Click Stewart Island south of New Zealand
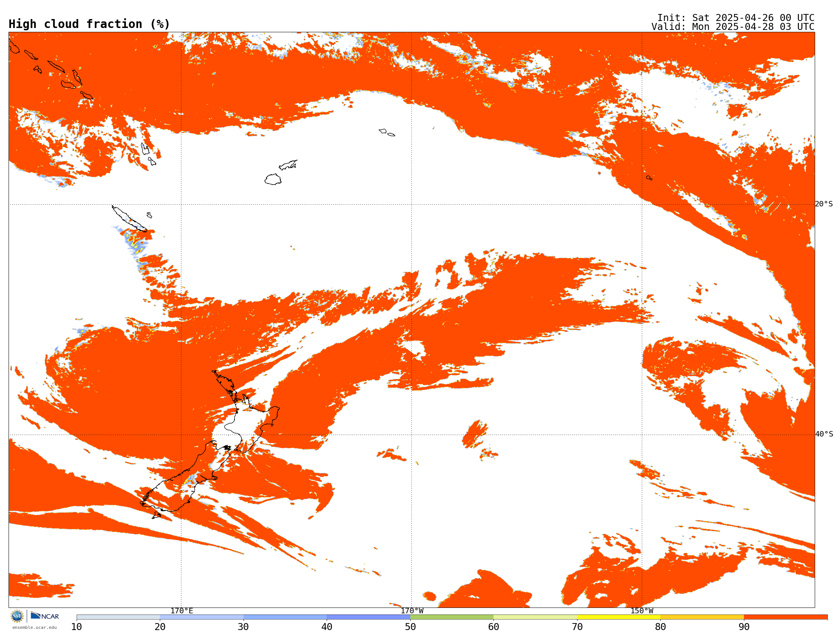The image size is (840, 632). click(x=156, y=515)
